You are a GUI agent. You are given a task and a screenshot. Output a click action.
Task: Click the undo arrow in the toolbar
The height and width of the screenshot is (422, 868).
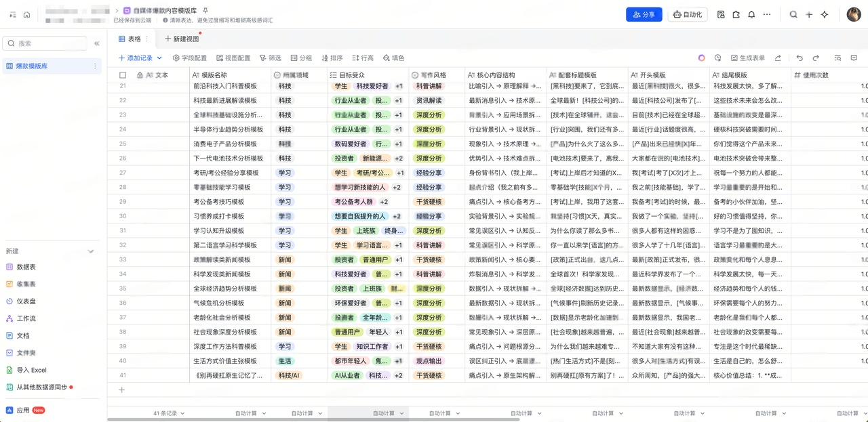(x=800, y=58)
